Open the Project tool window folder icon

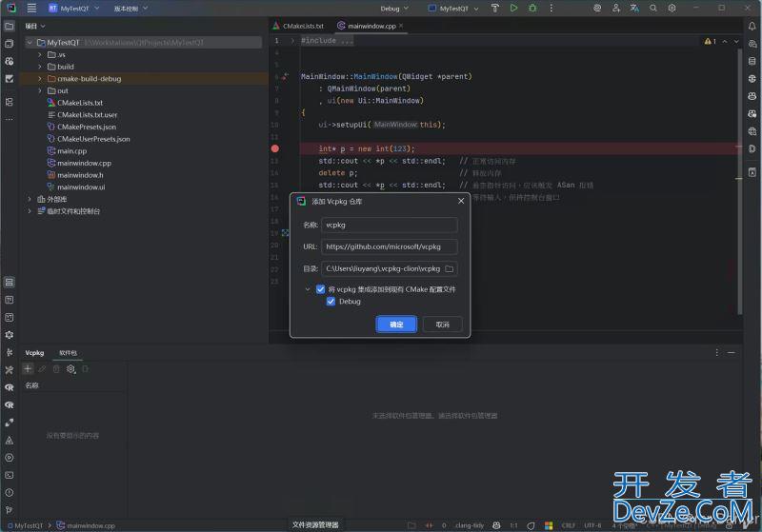pyautogui.click(x=10, y=27)
